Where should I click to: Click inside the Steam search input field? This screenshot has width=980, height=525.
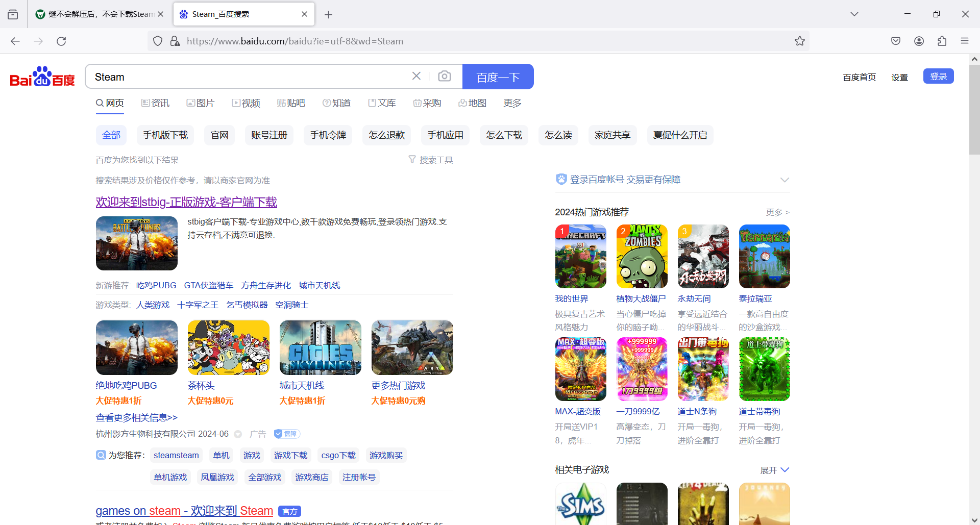pyautogui.click(x=250, y=77)
